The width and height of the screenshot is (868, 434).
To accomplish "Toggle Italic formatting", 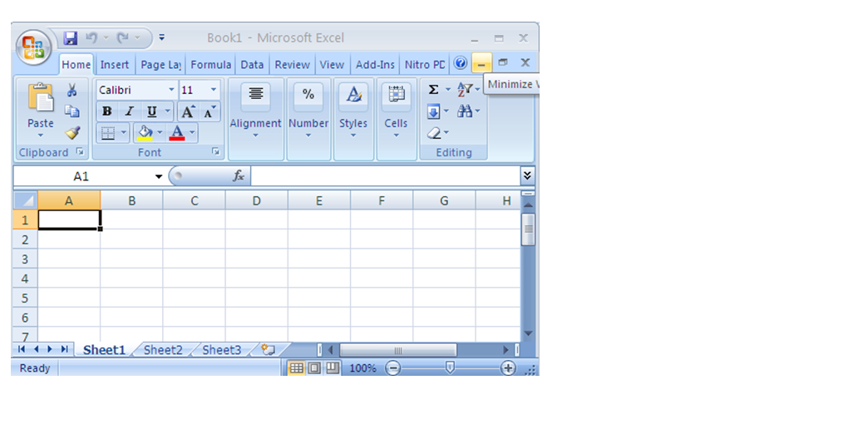I will point(129,111).
